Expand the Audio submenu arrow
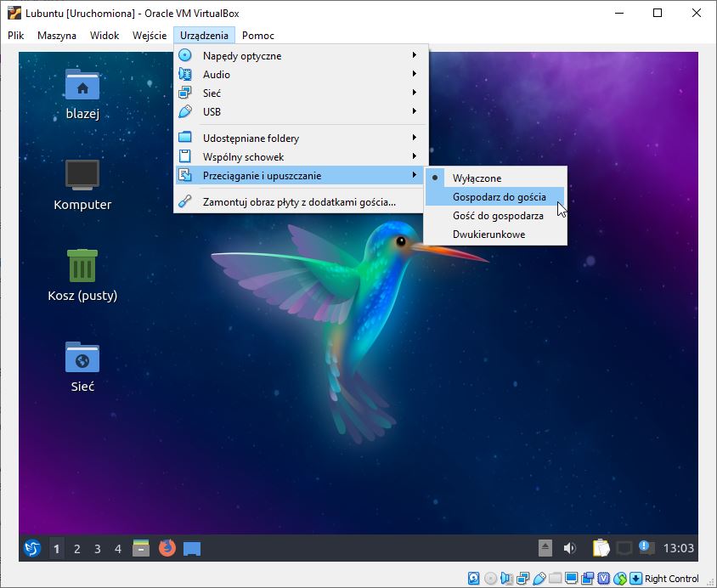Viewport: 717px width, 588px height. pyautogui.click(x=414, y=74)
